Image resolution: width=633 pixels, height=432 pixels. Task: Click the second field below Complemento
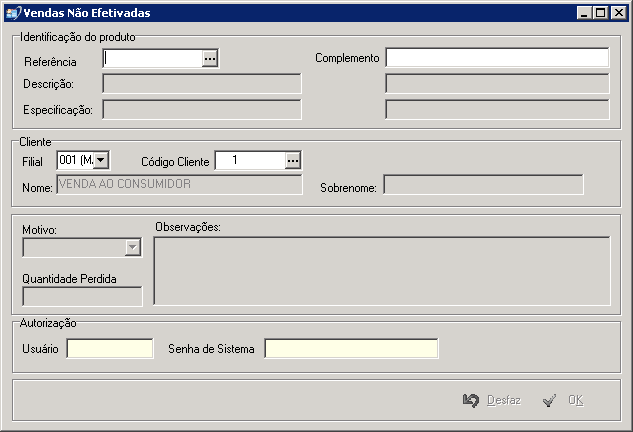coord(497,84)
